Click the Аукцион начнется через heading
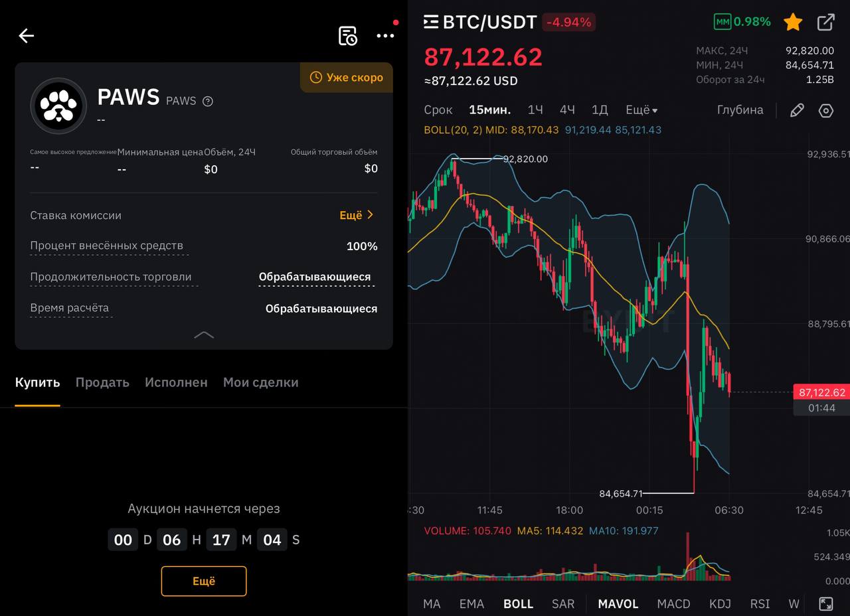 tap(204, 508)
